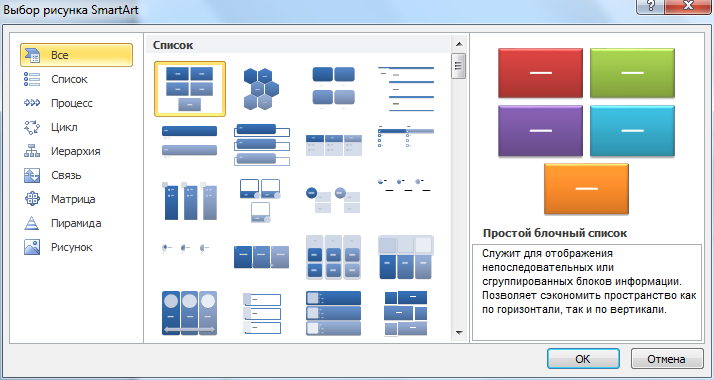Click the layout description text box
The width and height of the screenshot is (714, 380).
tap(586, 292)
